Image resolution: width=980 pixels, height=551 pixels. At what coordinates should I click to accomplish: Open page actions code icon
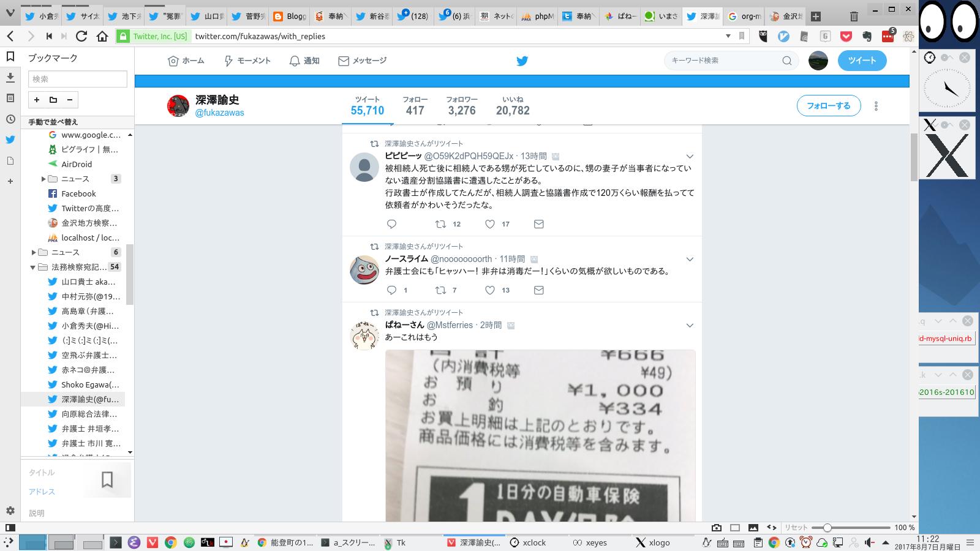pos(772,528)
